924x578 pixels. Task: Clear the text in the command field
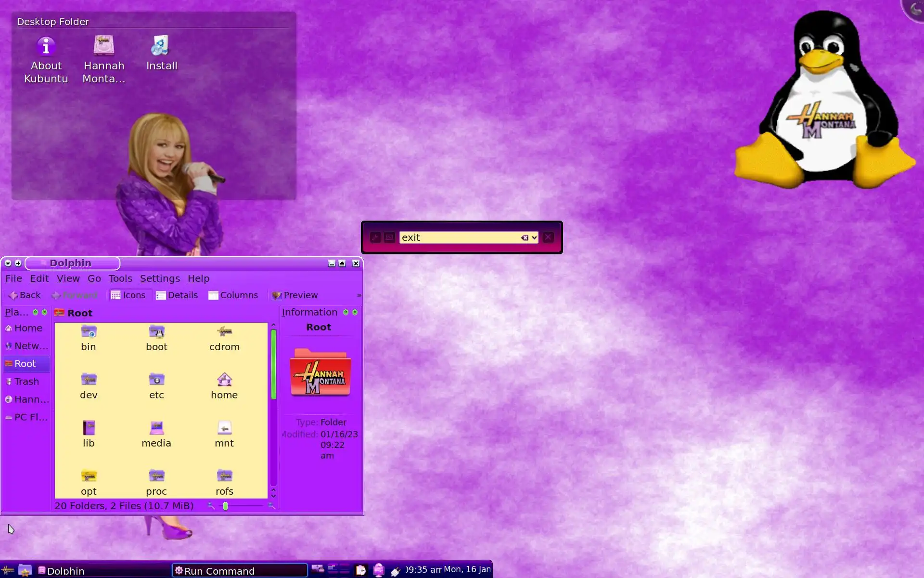(525, 237)
